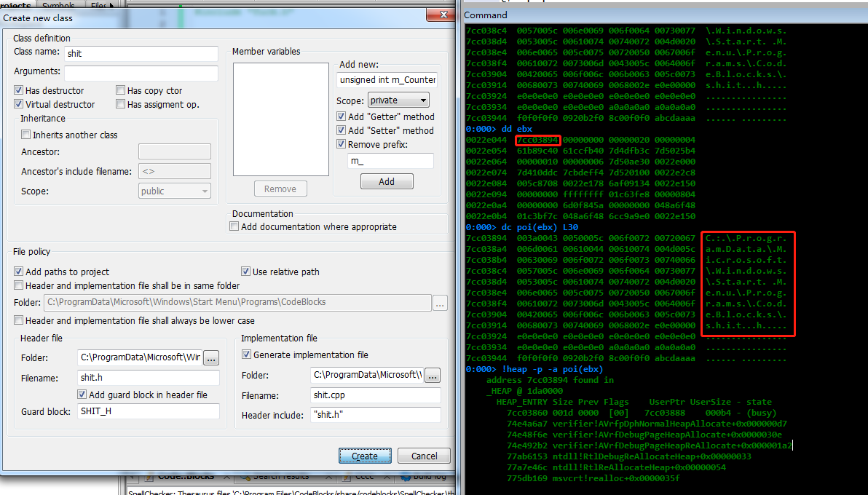Toggle Generate implementation file checkbox
Viewport: 868px width, 495px height.
(x=246, y=355)
